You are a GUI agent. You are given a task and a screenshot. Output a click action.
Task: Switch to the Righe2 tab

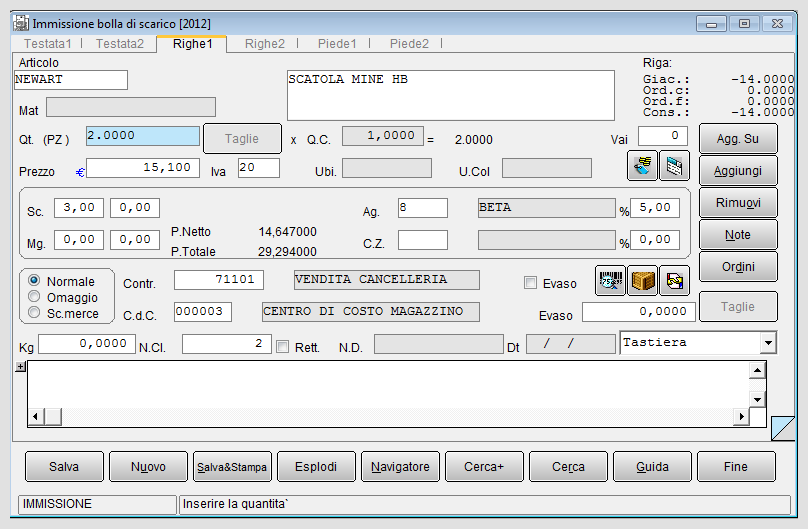coord(264,44)
